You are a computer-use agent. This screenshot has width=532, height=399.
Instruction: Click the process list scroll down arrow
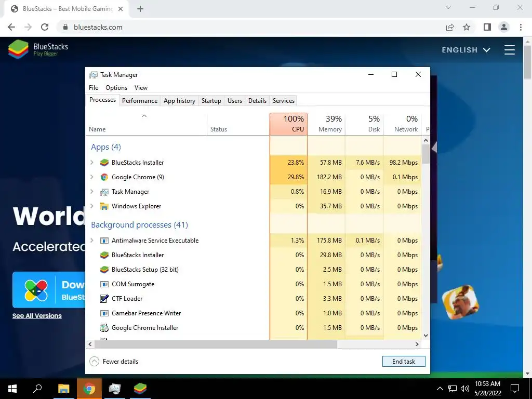[426, 336]
